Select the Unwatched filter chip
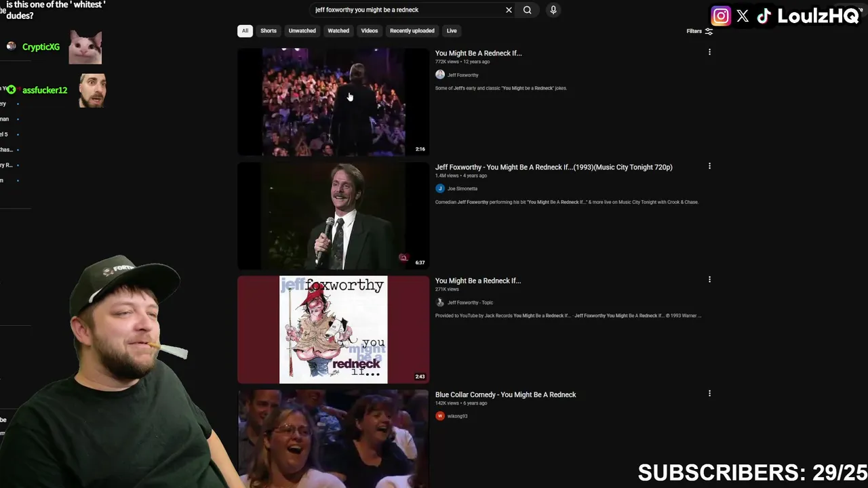 click(302, 30)
